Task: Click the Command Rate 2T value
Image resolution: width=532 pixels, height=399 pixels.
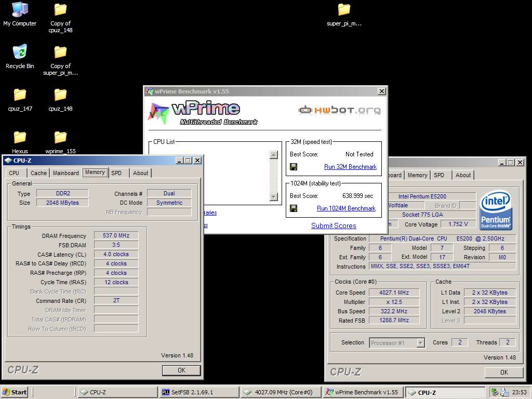Action: point(116,300)
